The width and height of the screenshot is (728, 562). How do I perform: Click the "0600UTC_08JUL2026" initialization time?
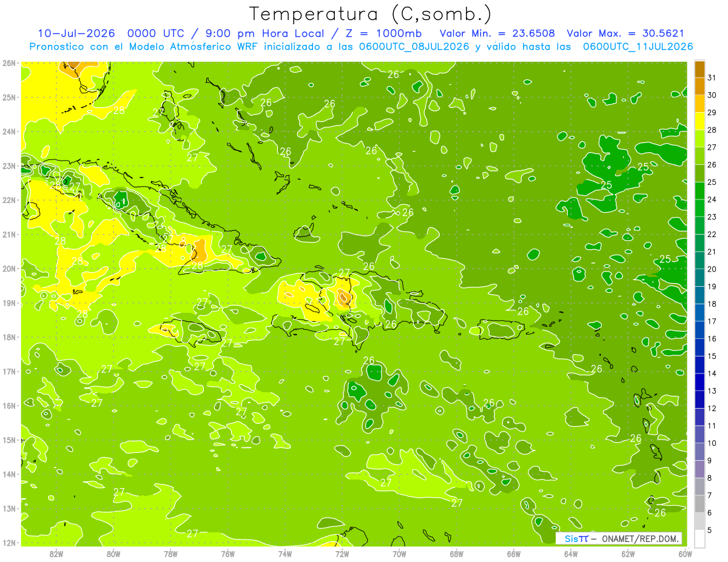[414, 47]
